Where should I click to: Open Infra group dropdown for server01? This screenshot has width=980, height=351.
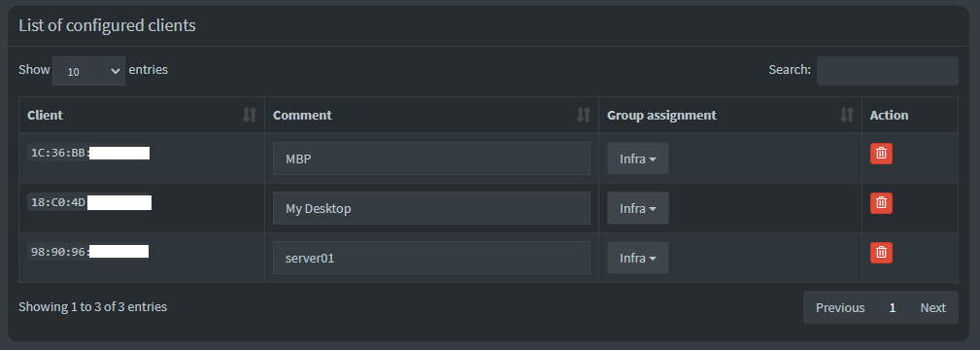click(637, 258)
